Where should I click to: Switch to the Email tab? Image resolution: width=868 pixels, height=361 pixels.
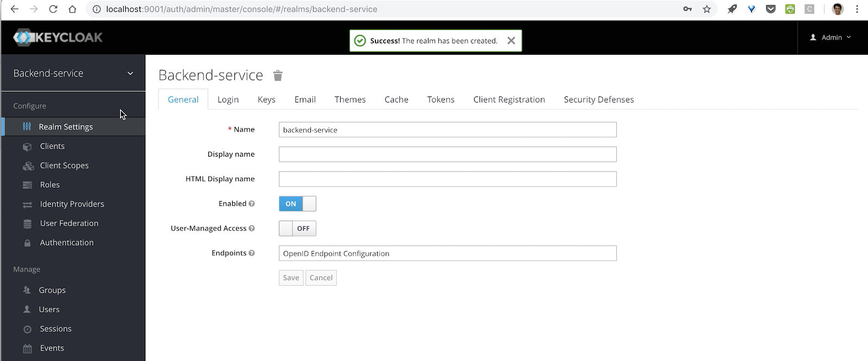pos(305,100)
